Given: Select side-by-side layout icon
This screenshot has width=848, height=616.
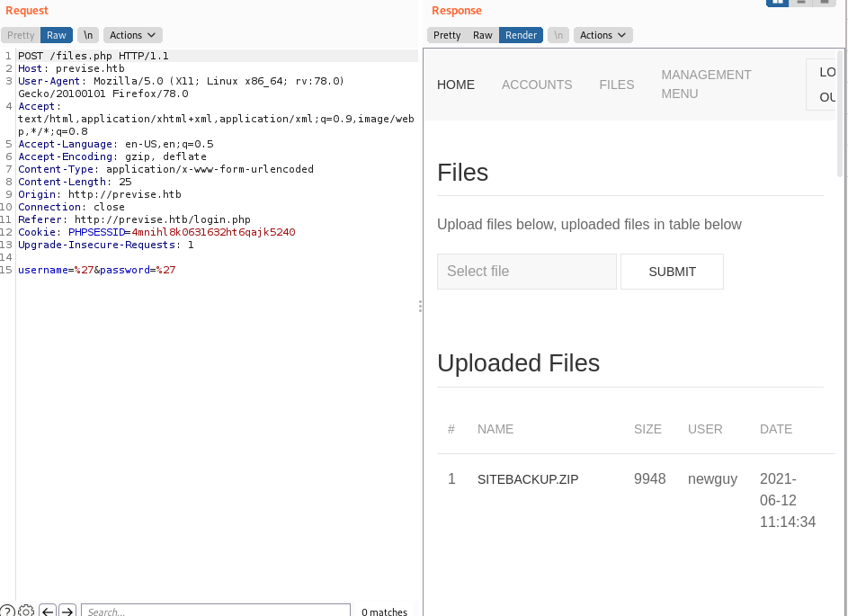Looking at the screenshot, I should 777,3.
